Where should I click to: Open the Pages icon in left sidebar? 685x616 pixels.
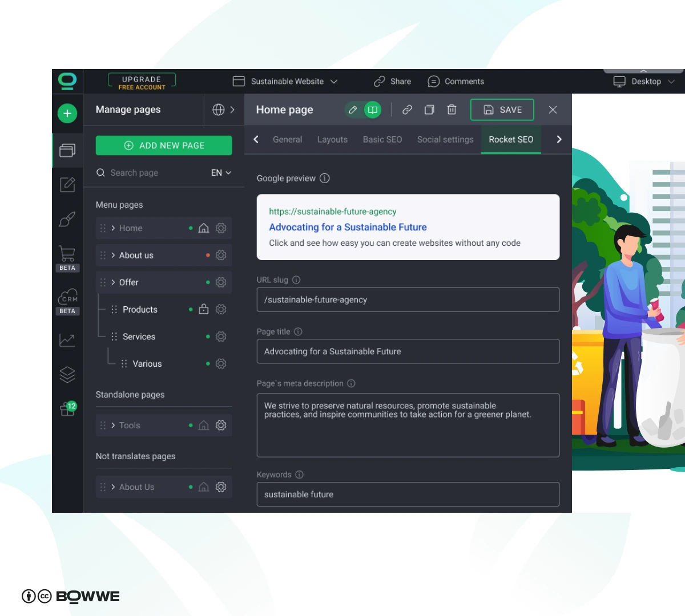(x=67, y=150)
